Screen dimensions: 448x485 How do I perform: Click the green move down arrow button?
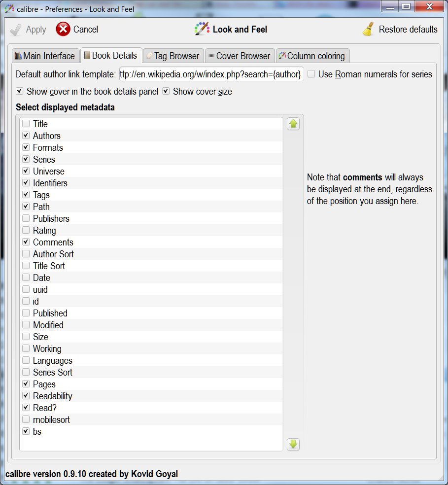[x=293, y=445]
